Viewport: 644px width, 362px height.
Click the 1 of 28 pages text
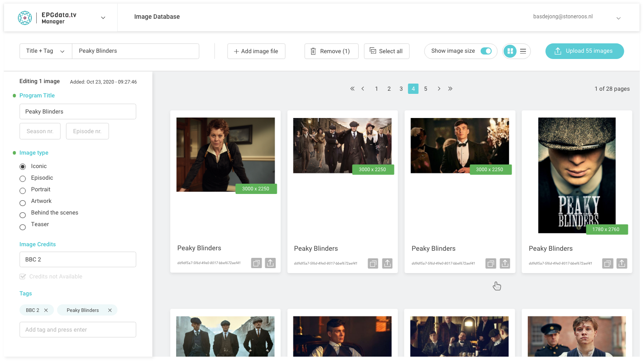pos(612,89)
